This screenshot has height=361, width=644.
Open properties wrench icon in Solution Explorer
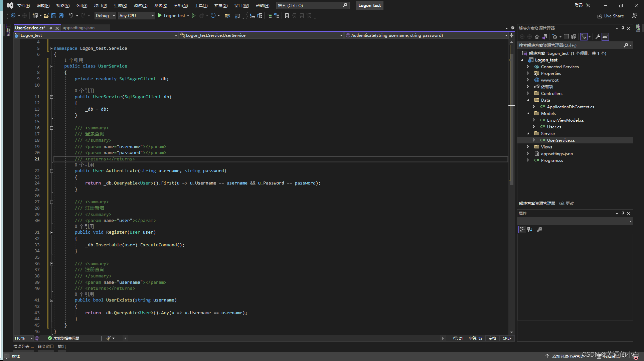pyautogui.click(x=598, y=37)
